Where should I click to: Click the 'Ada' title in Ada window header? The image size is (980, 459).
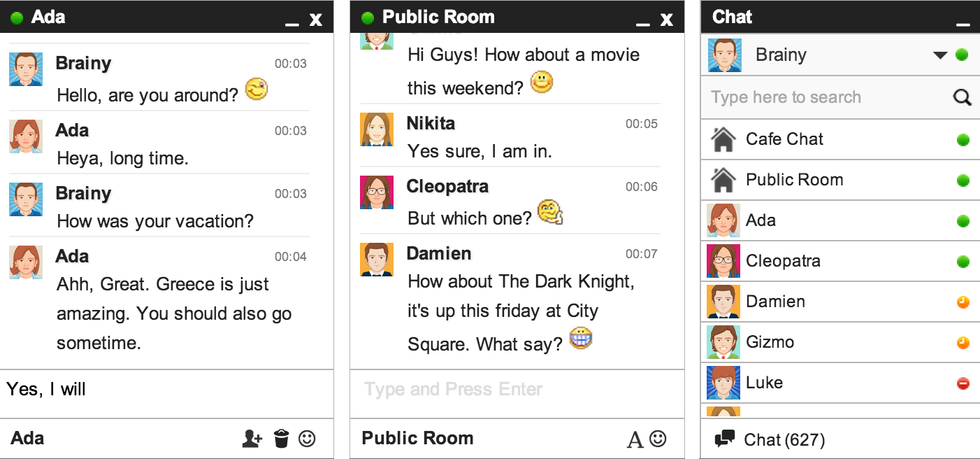[48, 17]
